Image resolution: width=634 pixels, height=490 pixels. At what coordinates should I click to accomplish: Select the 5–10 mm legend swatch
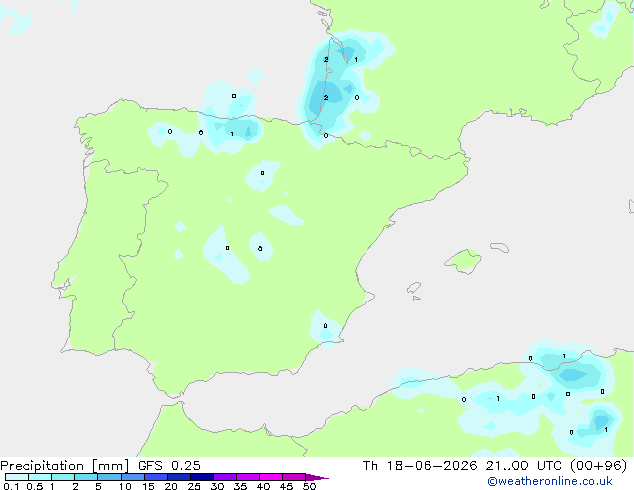pyautogui.click(x=109, y=477)
